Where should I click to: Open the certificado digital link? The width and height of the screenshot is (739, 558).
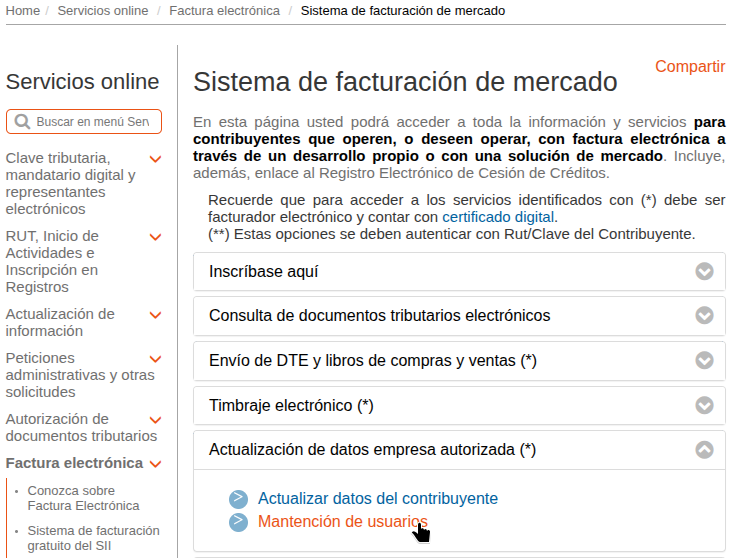[498, 217]
